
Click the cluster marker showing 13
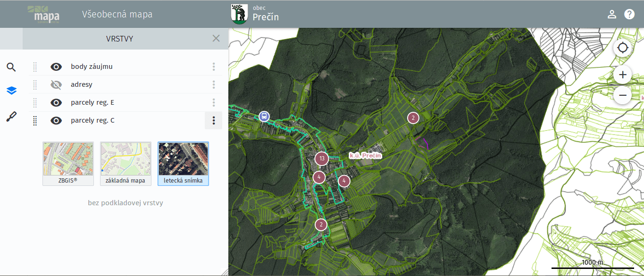[x=322, y=159]
